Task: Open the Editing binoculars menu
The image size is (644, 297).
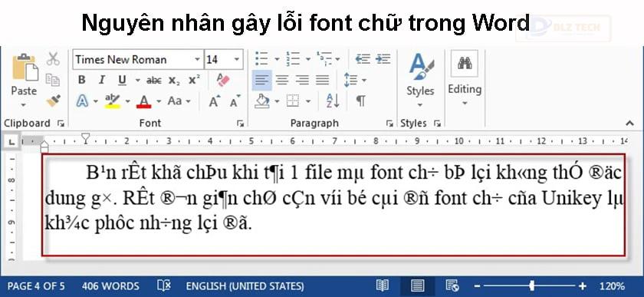Action: 465,78
